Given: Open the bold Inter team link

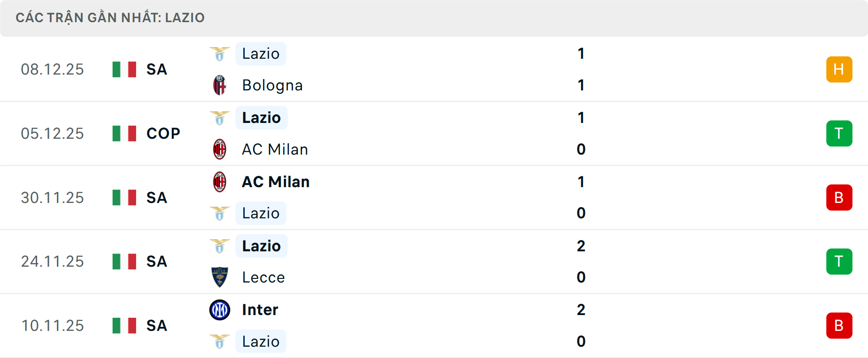Looking at the screenshot, I should 260,310.
